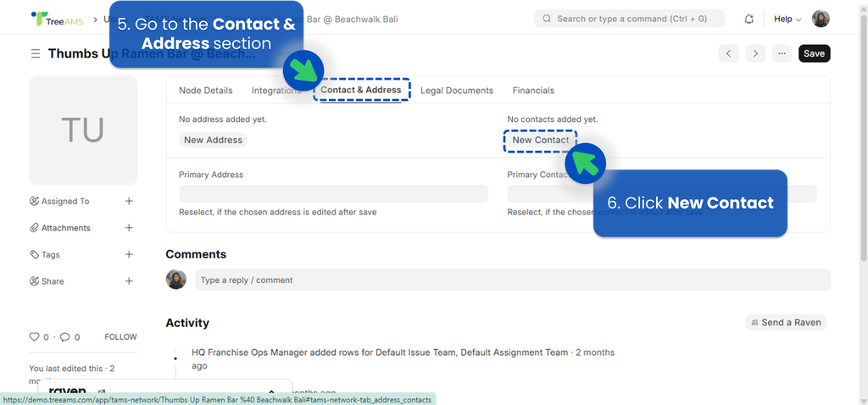
Task: Open the Legal Documents tab
Action: coord(456,91)
